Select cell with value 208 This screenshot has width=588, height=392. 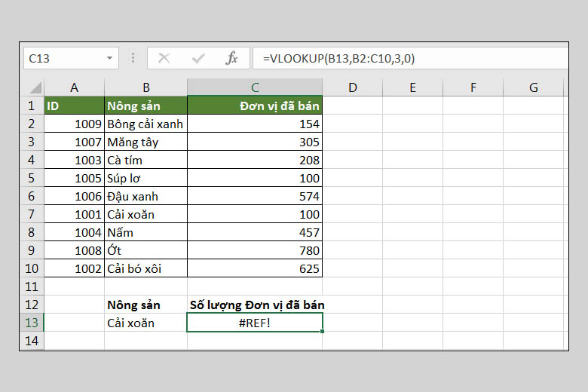[x=255, y=160]
